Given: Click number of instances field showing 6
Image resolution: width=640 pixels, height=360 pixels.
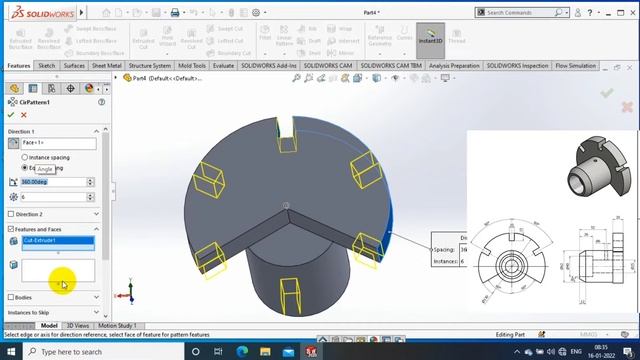Looking at the screenshot, I should [x=53, y=197].
